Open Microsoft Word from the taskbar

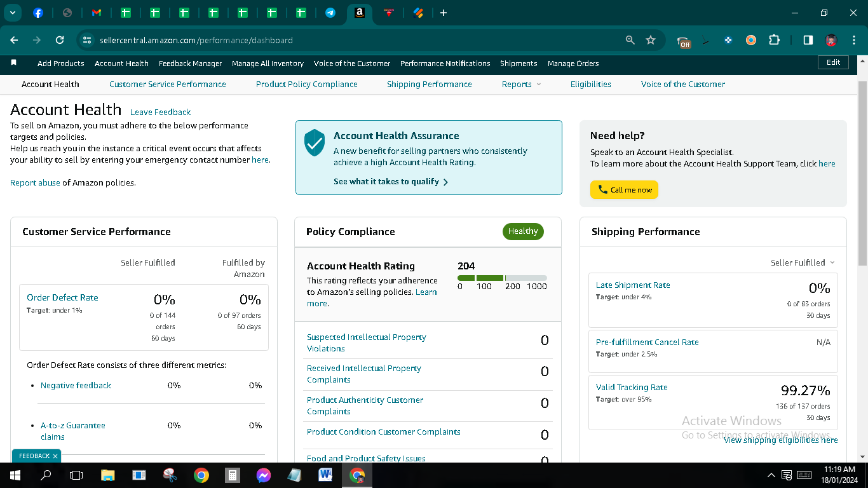click(x=325, y=475)
